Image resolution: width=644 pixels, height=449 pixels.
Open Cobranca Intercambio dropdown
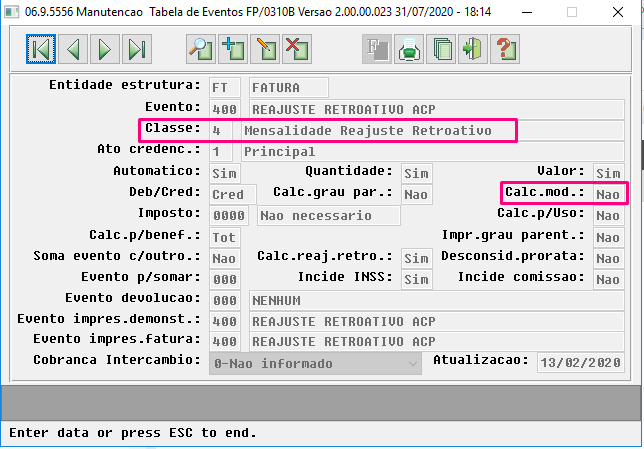(315, 364)
